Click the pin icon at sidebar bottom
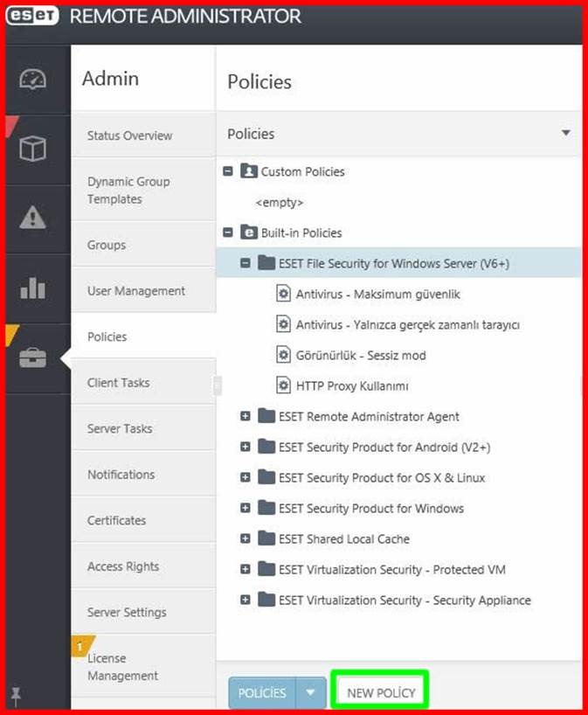The image size is (588, 715). coord(16,696)
